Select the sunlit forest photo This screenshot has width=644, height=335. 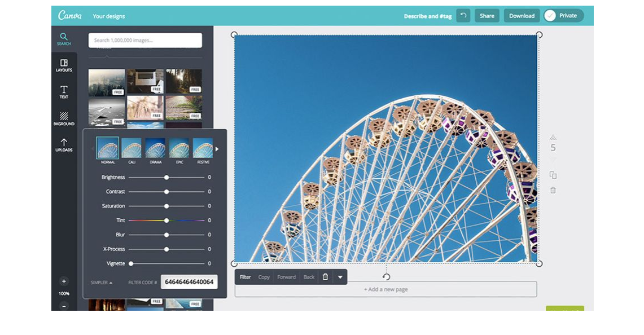pyautogui.click(x=183, y=81)
